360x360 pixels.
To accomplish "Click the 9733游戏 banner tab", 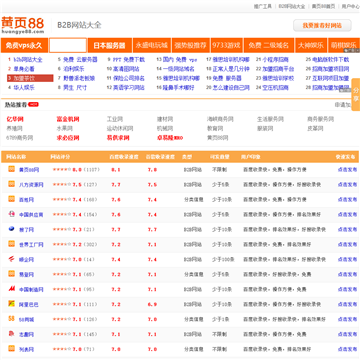I will tap(227, 45).
